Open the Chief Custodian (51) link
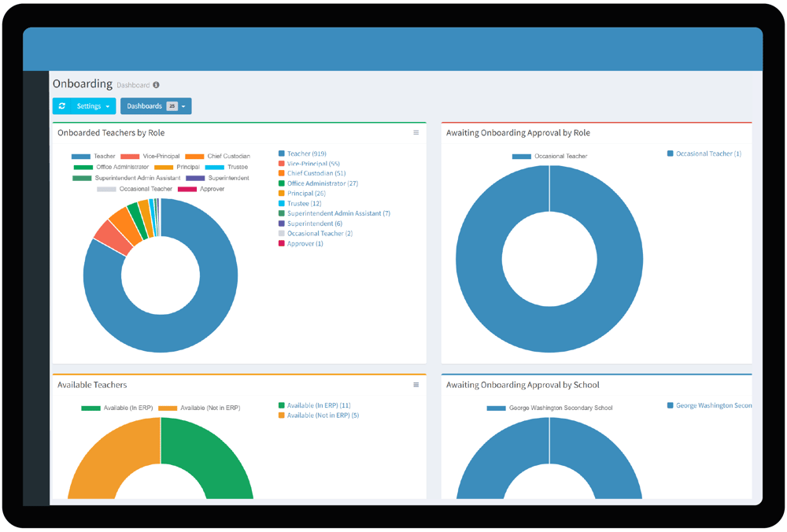 316,173
